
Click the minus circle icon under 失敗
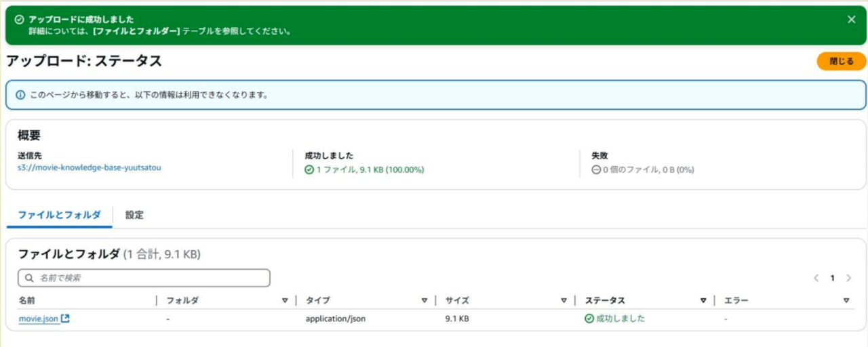tap(596, 170)
